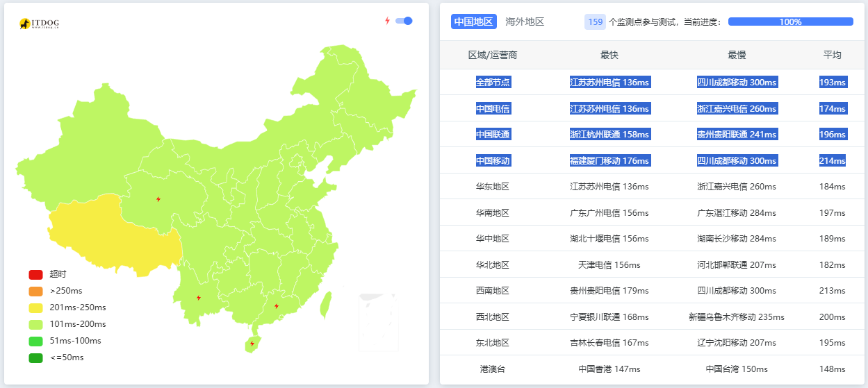Select the 港澳台 row label
Image resolution: width=868 pixels, height=388 pixels.
(x=493, y=369)
